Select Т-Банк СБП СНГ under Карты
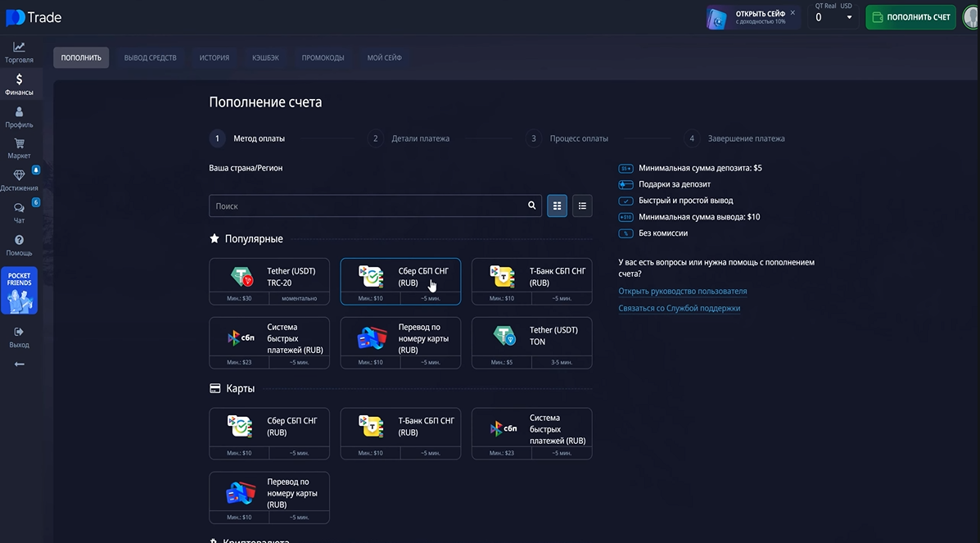The image size is (980, 543). point(400,433)
